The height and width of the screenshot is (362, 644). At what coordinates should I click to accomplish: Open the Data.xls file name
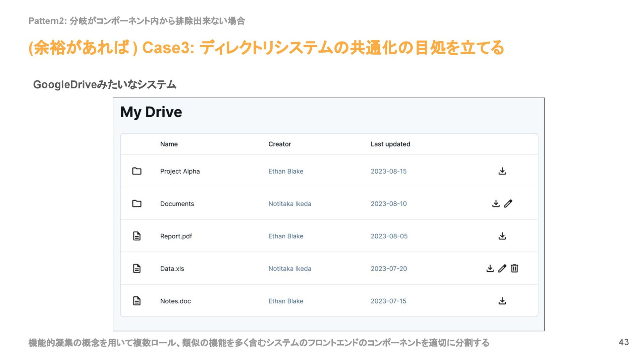click(x=172, y=268)
